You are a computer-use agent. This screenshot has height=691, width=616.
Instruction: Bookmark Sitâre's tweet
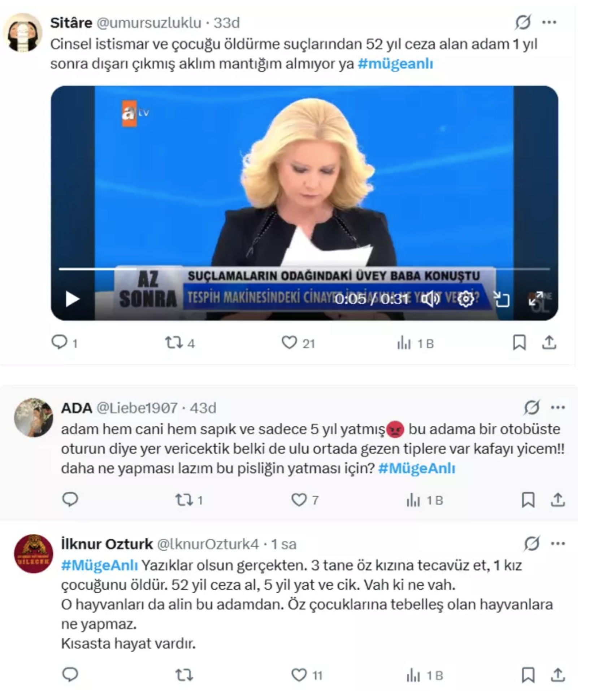pos(519,343)
